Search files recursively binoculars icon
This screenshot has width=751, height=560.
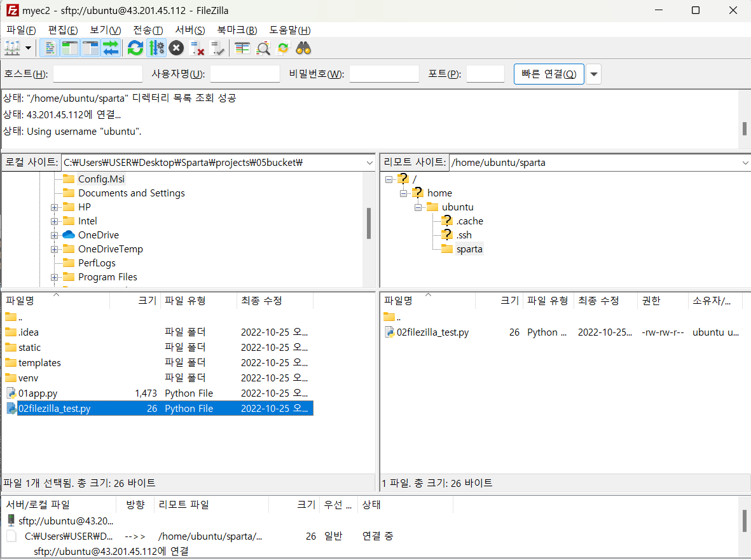click(x=304, y=48)
